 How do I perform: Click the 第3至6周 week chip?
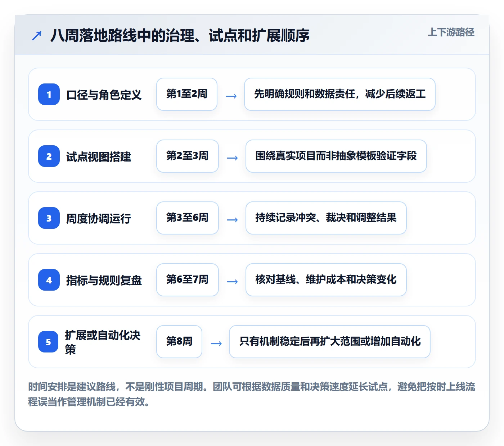point(188,218)
